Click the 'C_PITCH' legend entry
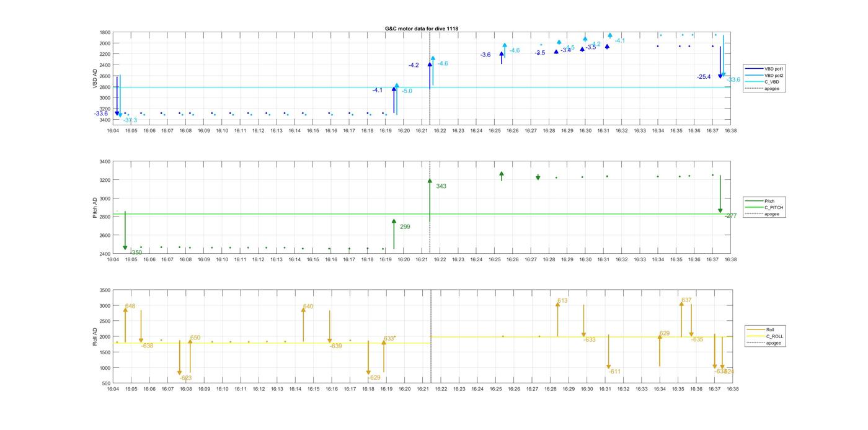The height and width of the screenshot is (430, 868). pos(773,207)
